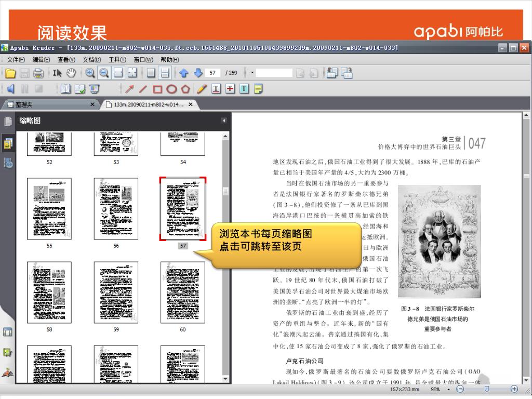Jump to page 52 thumbnail
The height and width of the screenshot is (399, 532).
pyautogui.click(x=49, y=144)
